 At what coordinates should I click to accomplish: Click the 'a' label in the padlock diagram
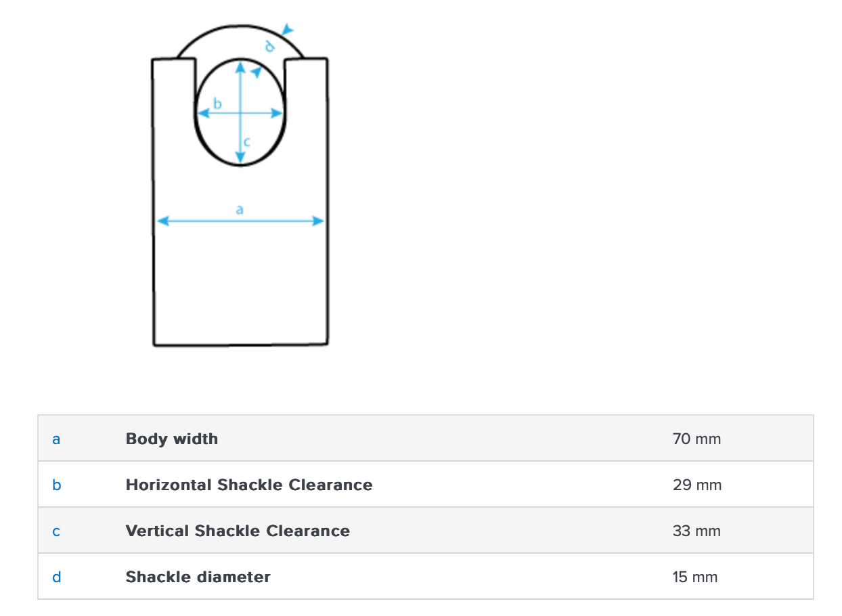[239, 210]
